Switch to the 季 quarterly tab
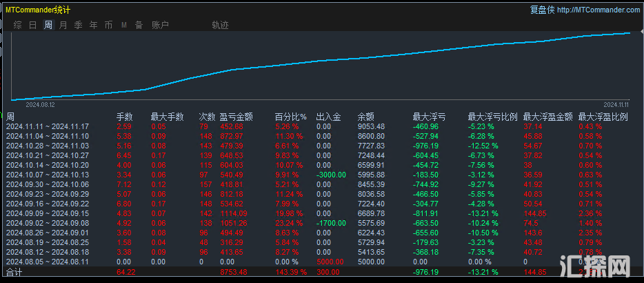The image size is (644, 283). pyautogui.click(x=79, y=25)
